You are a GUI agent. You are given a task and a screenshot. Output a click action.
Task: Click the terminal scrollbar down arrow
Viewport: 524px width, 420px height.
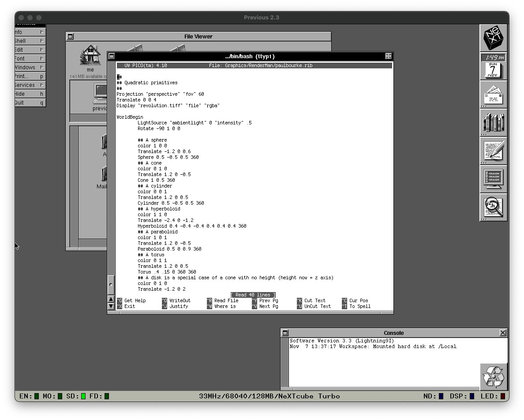coord(111,307)
